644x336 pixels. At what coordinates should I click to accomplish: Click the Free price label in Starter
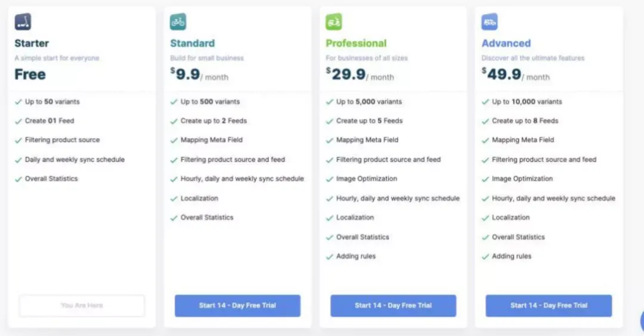pos(30,74)
